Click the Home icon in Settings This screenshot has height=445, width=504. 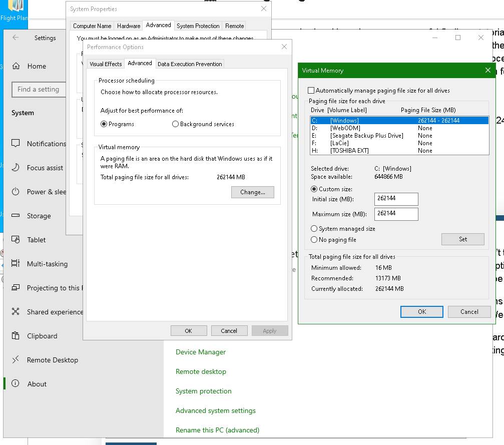(16, 66)
